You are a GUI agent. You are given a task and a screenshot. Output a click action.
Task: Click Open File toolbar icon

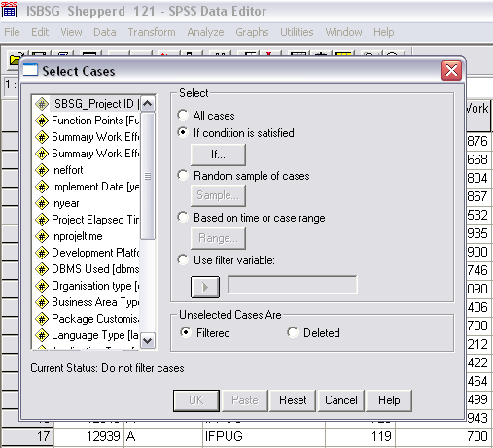(x=15, y=59)
